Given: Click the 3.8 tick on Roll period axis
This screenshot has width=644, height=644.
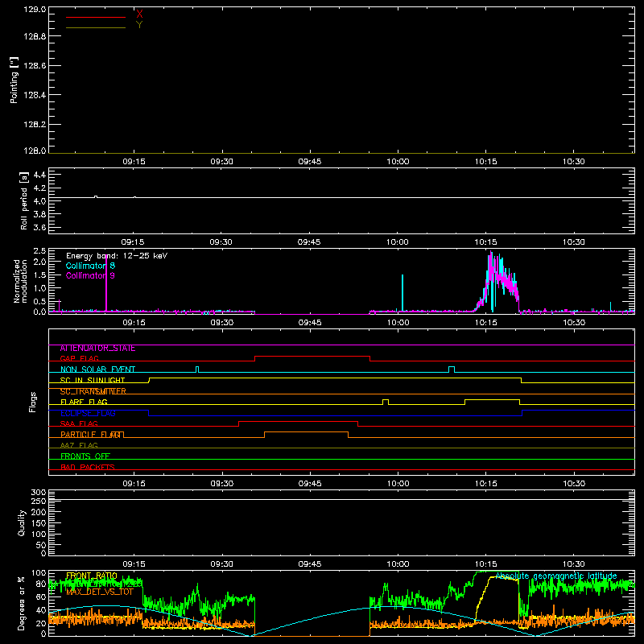Looking at the screenshot, I should pos(39,214).
